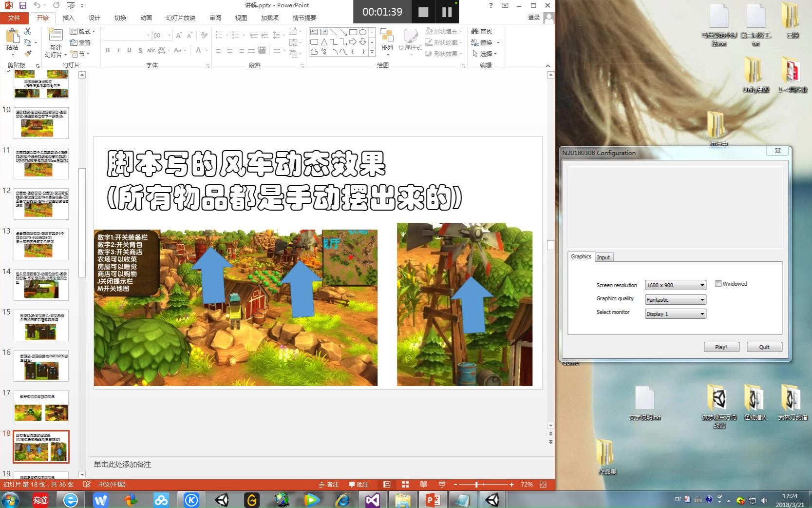Toggle italic formatting in the ribbon

(118, 50)
